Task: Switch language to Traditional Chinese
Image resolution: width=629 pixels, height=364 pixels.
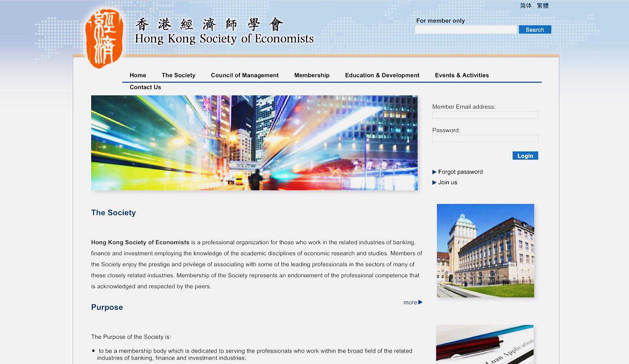Action: tap(543, 5)
